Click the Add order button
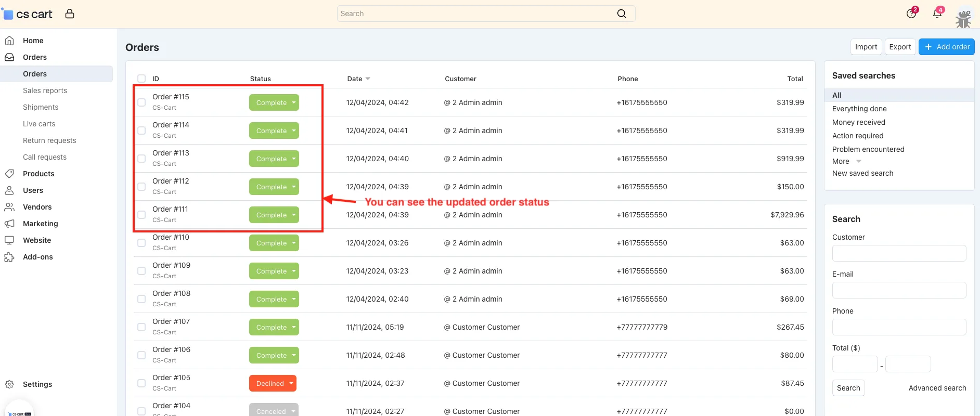This screenshot has width=980, height=416. 946,47
